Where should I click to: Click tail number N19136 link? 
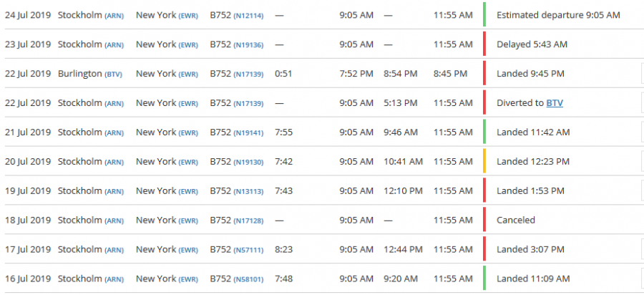point(248,44)
